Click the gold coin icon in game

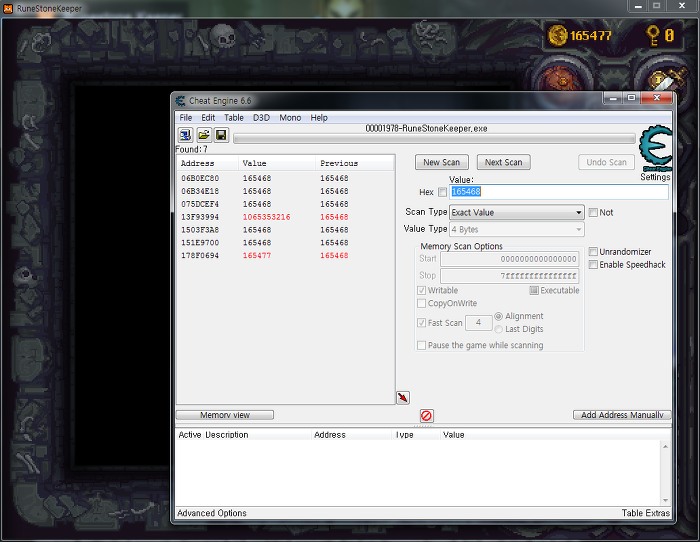click(x=557, y=35)
